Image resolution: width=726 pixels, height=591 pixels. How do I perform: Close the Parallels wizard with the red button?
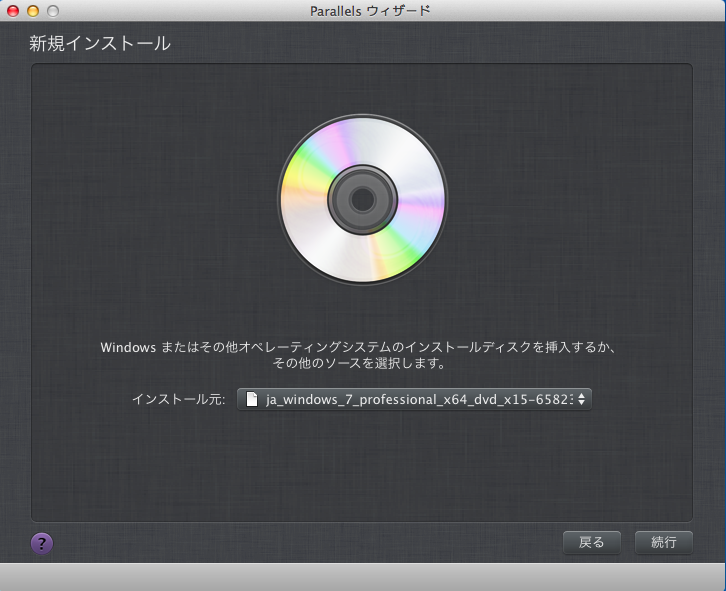click(x=13, y=11)
